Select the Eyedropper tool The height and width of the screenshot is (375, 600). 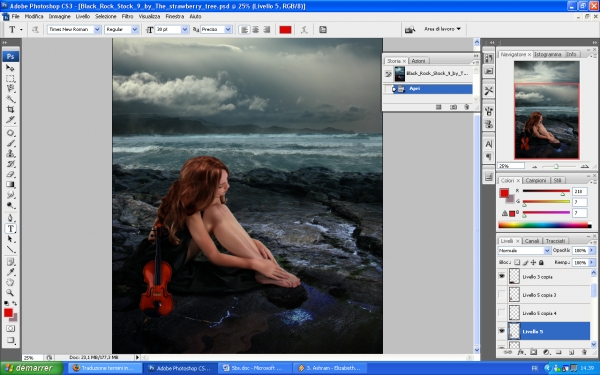[10, 272]
